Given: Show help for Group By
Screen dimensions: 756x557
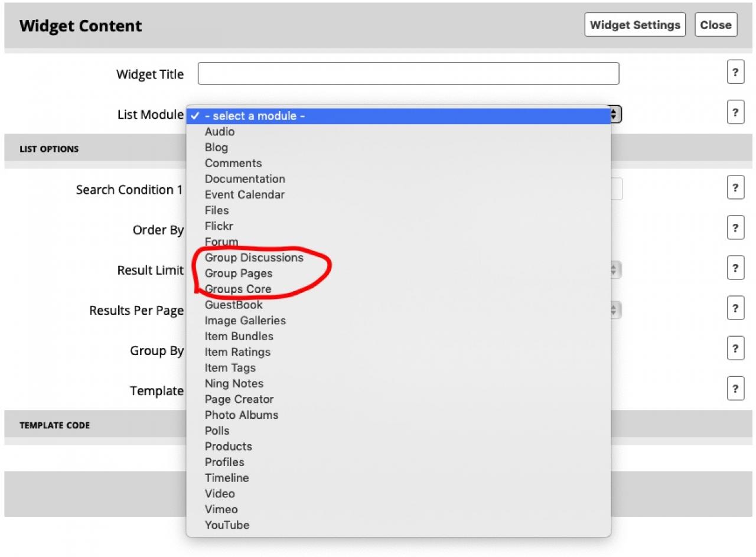Looking at the screenshot, I should pos(735,348).
